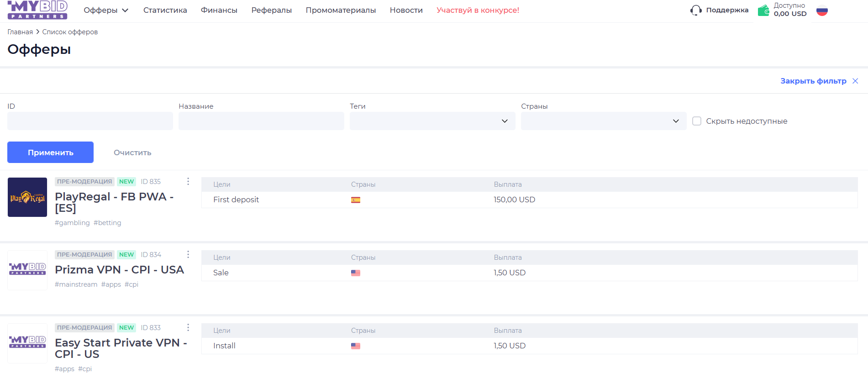Open the Новости menu item

pos(406,10)
